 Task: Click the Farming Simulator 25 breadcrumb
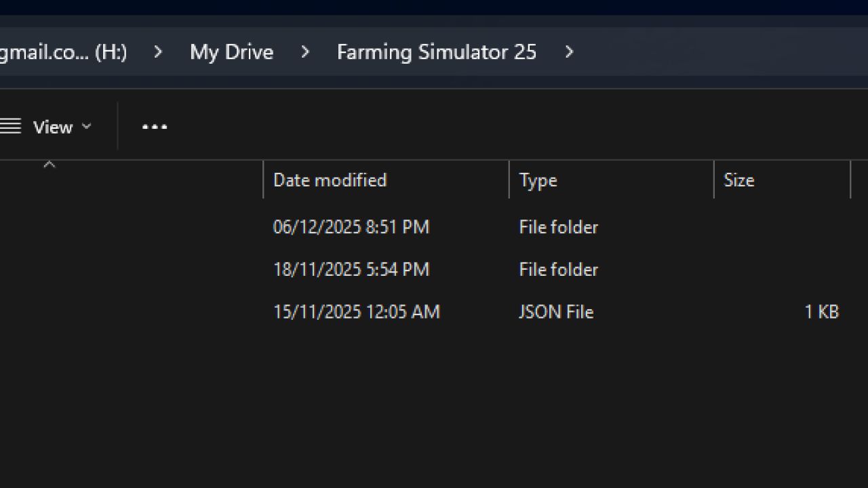[436, 52]
